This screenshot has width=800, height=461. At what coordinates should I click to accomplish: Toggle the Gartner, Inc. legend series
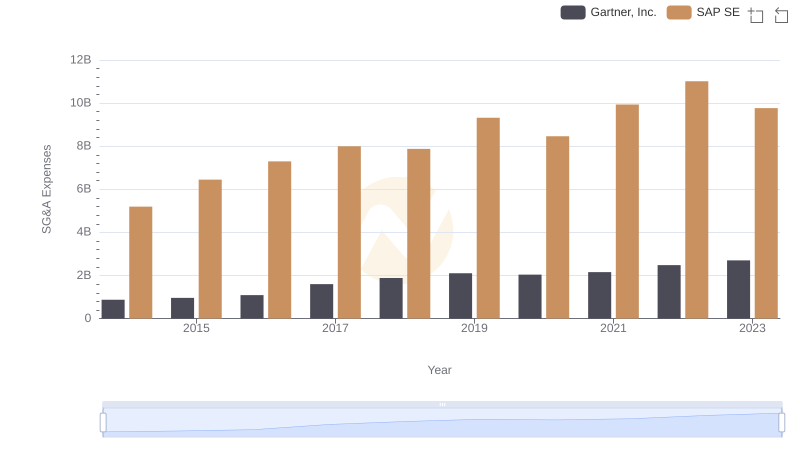[x=609, y=12]
